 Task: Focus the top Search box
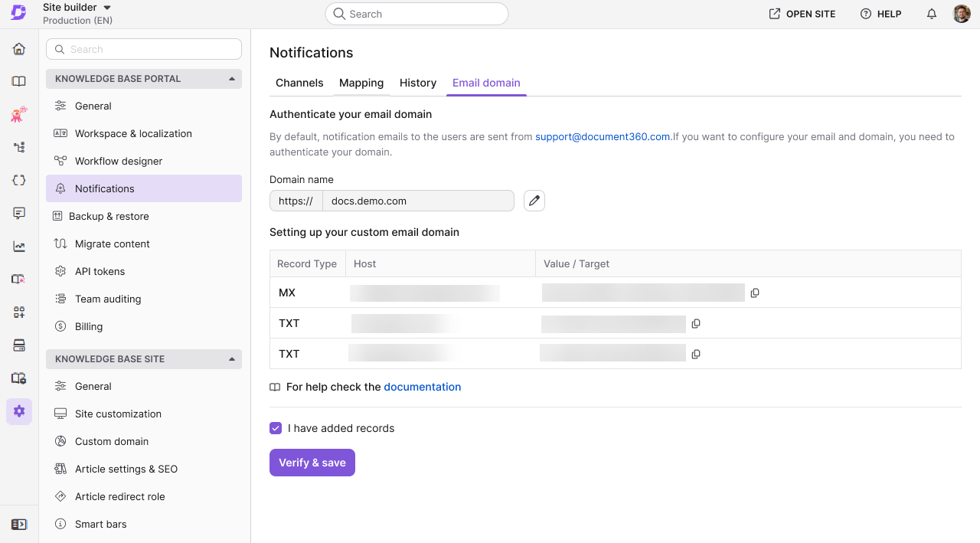[417, 14]
